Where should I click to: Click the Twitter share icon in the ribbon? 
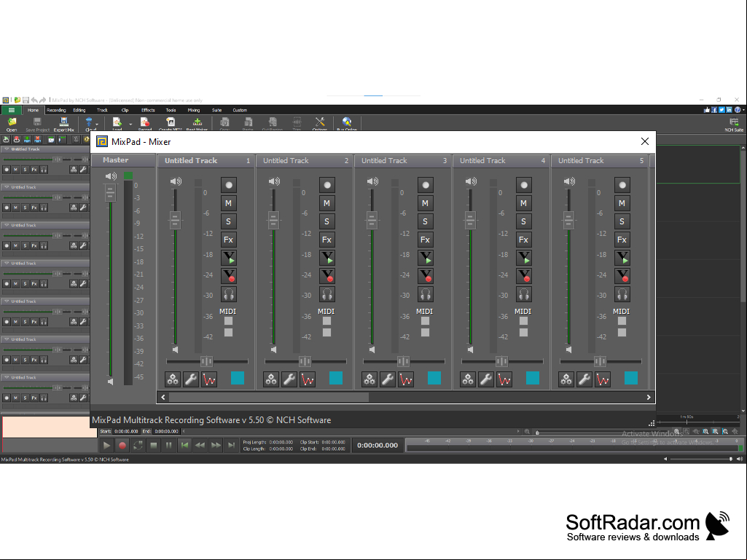pyautogui.click(x=721, y=110)
